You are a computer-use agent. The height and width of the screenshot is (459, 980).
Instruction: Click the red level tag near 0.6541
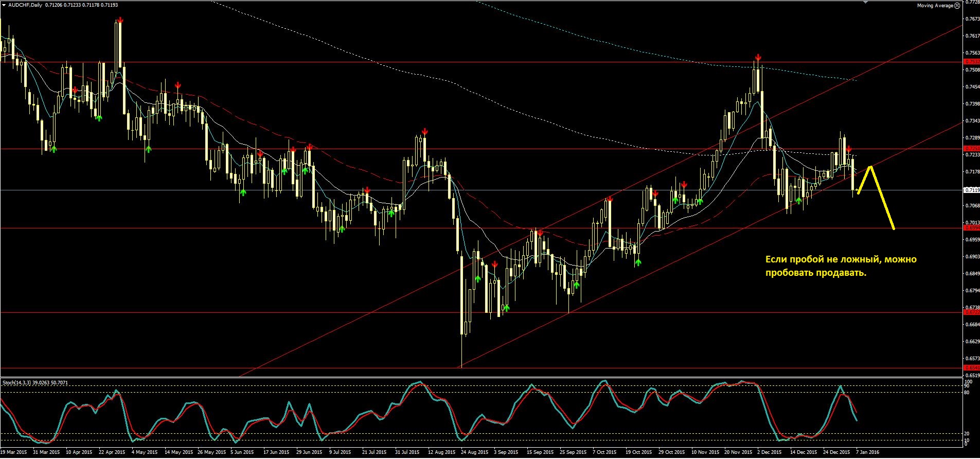(x=971, y=368)
